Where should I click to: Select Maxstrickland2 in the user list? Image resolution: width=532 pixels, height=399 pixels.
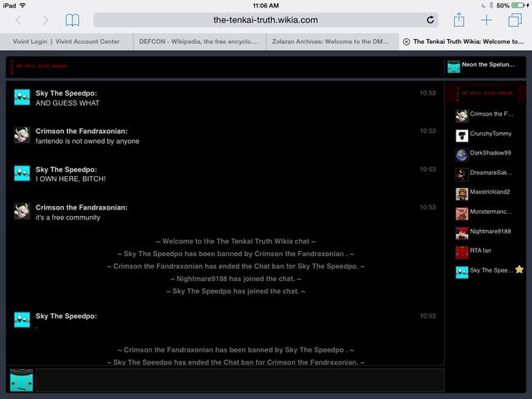[x=485, y=194]
